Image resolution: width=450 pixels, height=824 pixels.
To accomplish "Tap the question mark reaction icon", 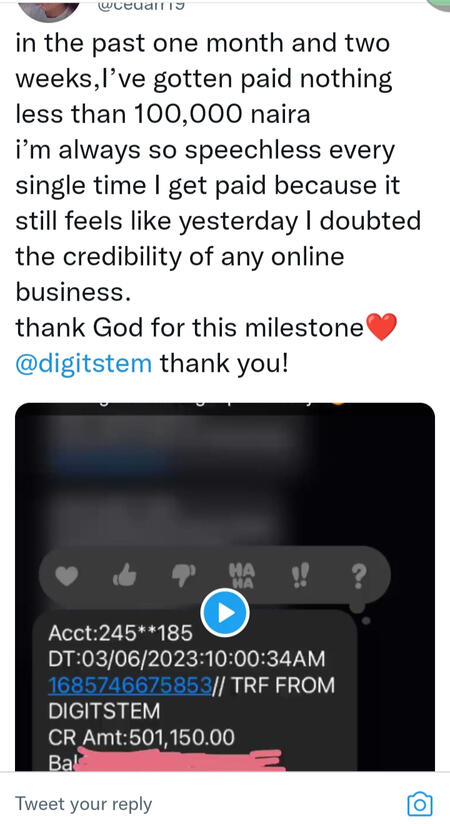I will tap(359, 577).
